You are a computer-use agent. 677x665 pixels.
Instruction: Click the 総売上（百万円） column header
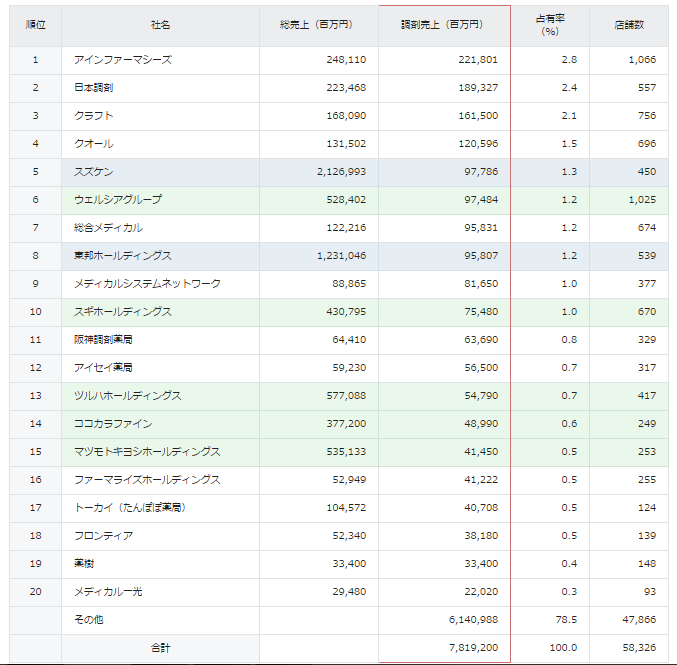click(x=319, y=25)
